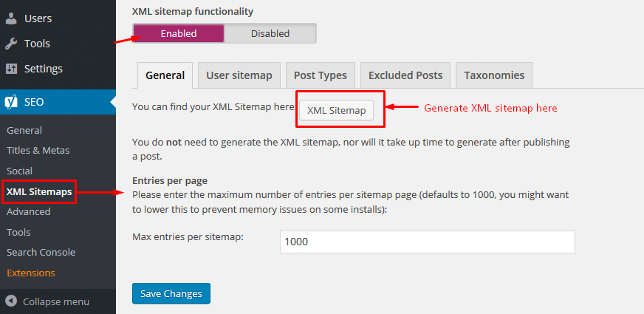Open Titles & Metas submenu item
Image resolution: width=644 pixels, height=314 pixels.
38,151
